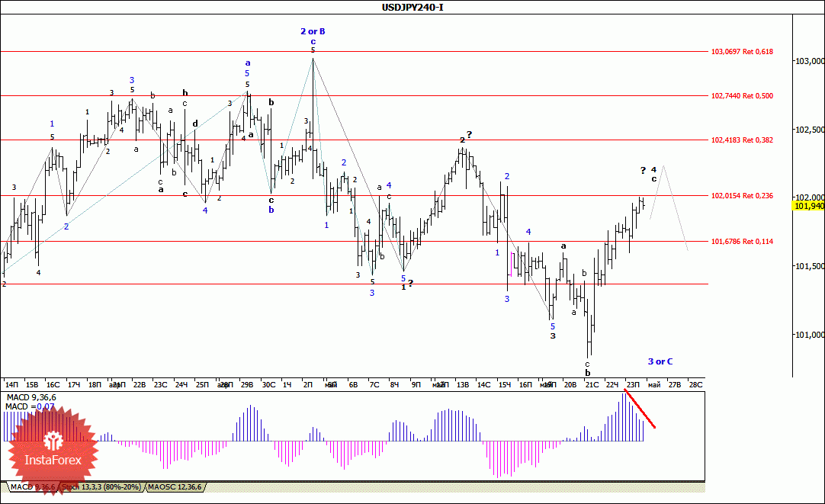Click the 20В date marker
The image size is (825, 504).
(x=570, y=384)
